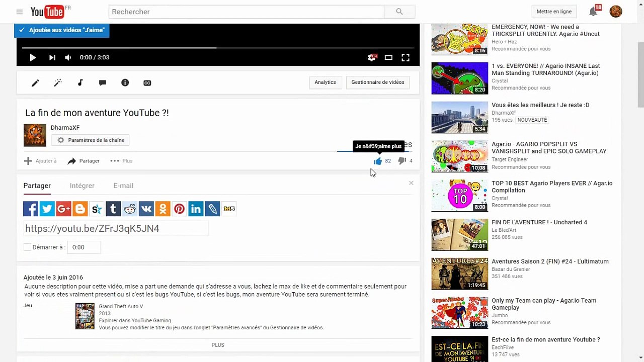This screenshot has height=362, width=644.
Task: Open the CC subtitles tool
Action: pos(147,83)
